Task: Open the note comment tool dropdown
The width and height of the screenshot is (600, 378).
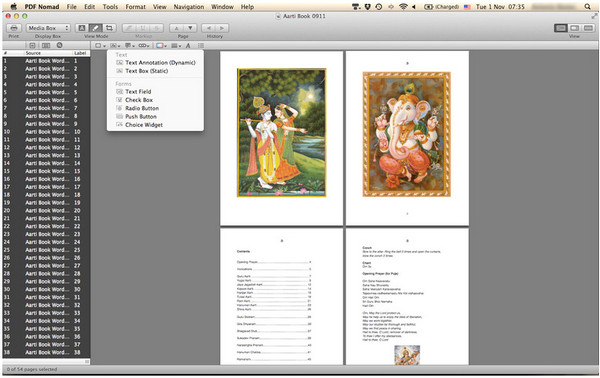Action: click(x=130, y=46)
